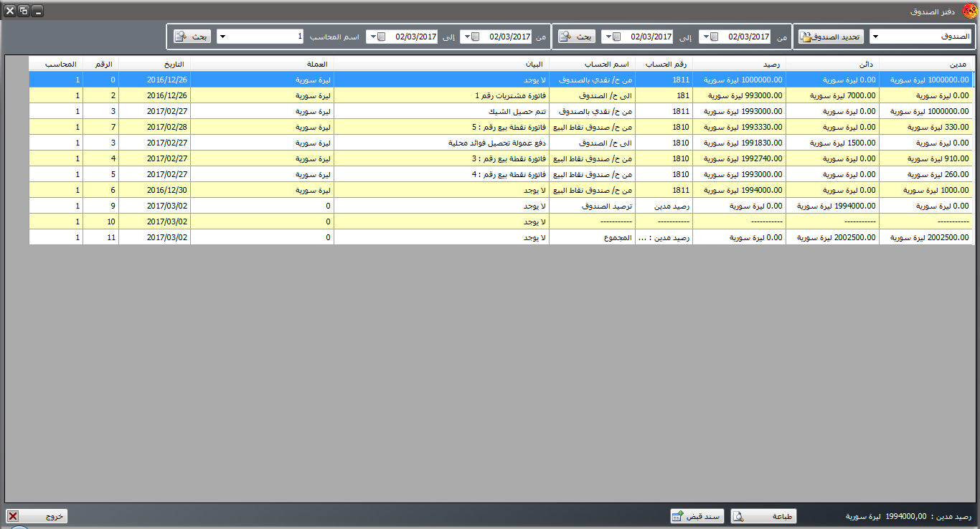Restore down the window from the title bar
This screenshot has width=980, height=529.
(24, 11)
